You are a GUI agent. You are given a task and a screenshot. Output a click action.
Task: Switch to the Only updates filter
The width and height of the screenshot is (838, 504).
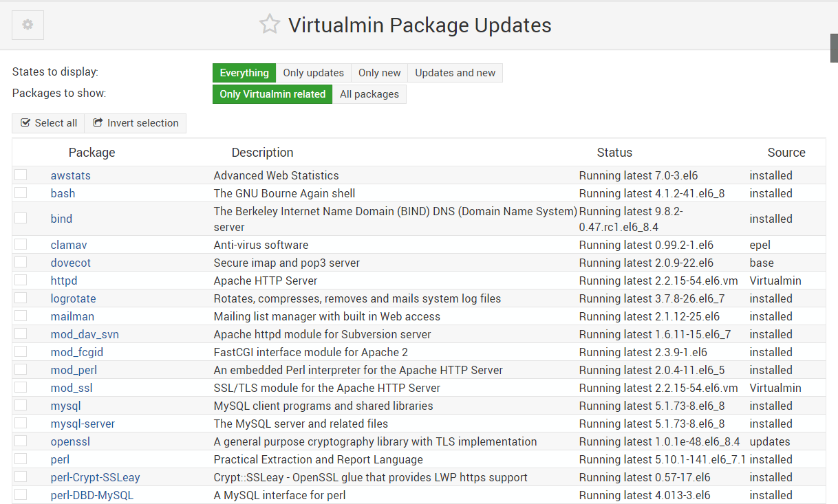[x=313, y=72]
